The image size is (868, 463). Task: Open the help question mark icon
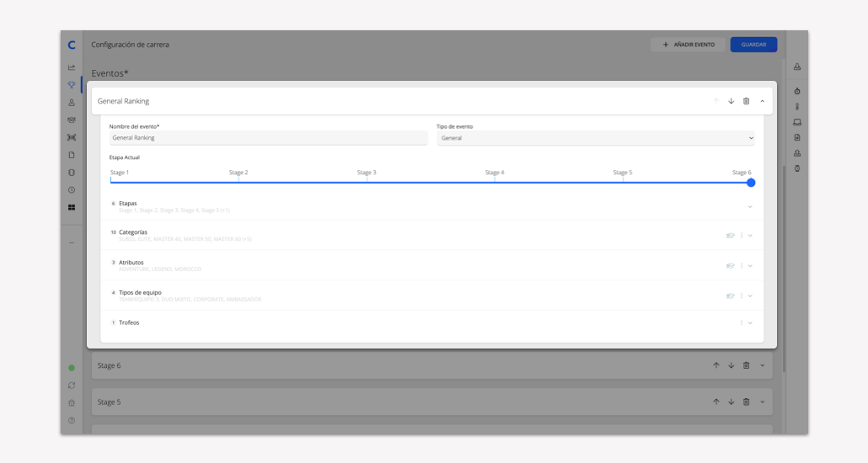pyautogui.click(x=72, y=420)
